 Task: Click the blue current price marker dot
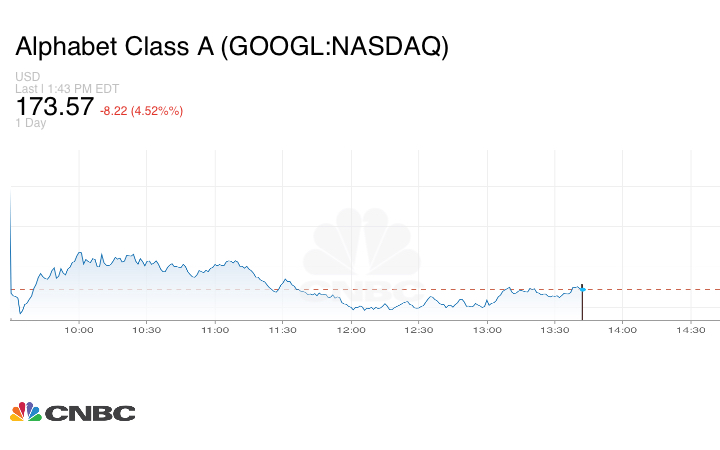pos(582,289)
